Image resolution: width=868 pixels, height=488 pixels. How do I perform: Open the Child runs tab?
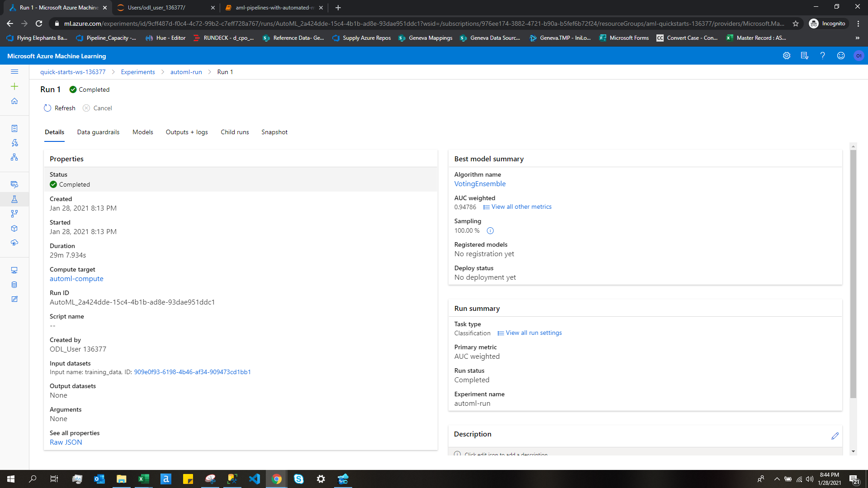click(x=235, y=132)
